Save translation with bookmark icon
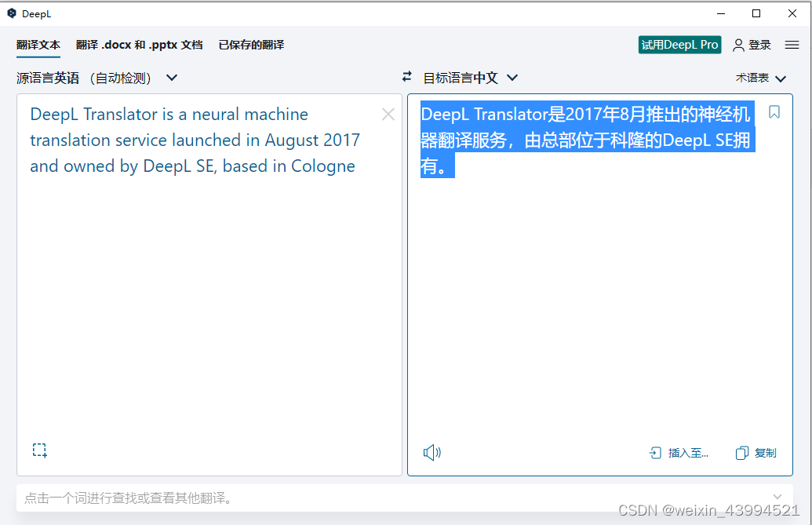Screen dimensions: 812x525 [x=774, y=112]
